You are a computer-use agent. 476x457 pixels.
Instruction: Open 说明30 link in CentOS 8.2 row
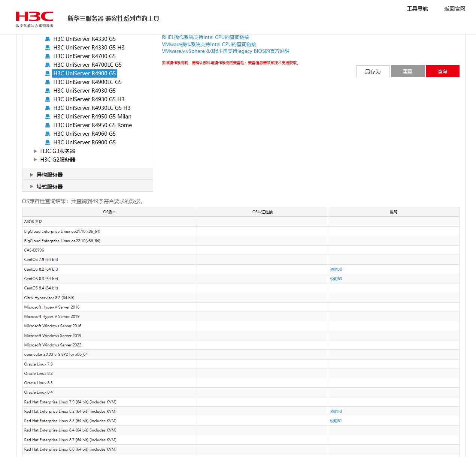coord(336,269)
